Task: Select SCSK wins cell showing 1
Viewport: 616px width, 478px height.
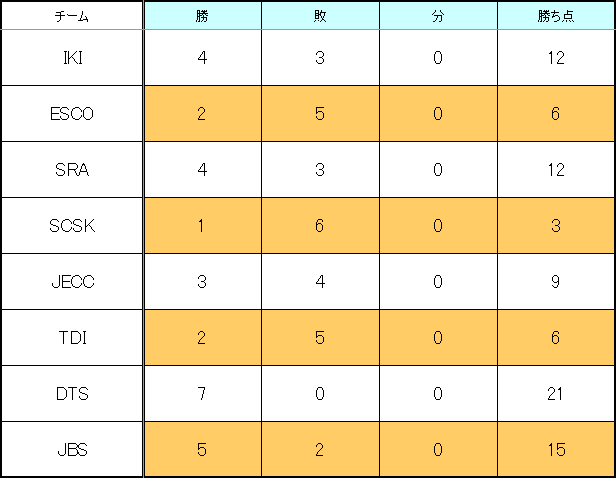Action: point(202,226)
